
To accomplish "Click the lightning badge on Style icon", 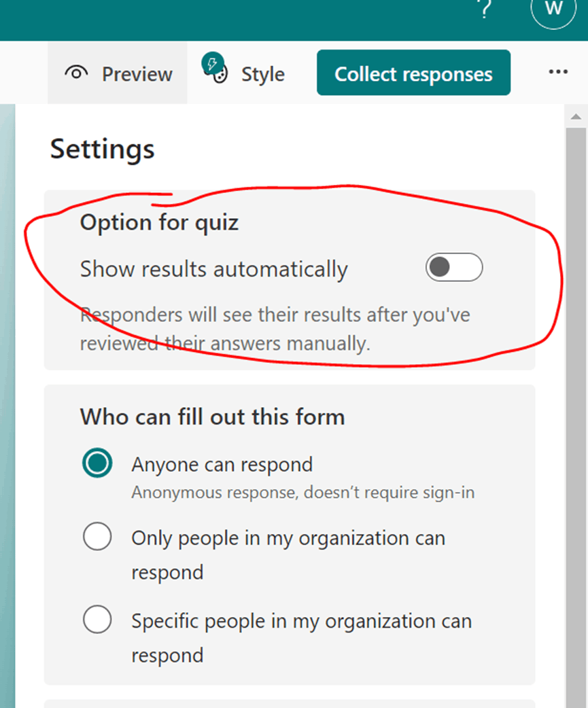I will coord(212,64).
